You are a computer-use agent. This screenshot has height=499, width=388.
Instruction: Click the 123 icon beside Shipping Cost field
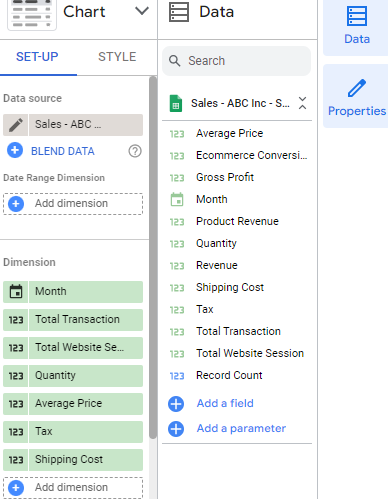click(x=177, y=288)
